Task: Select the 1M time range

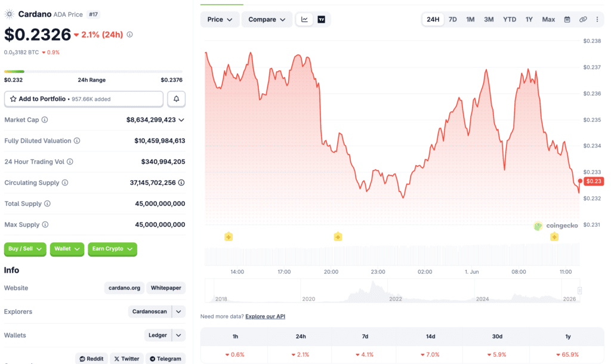Action: point(470,20)
